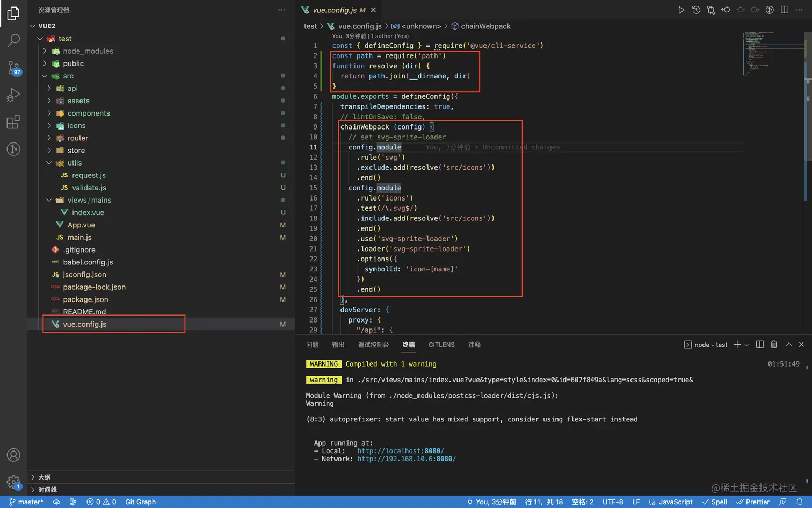Image resolution: width=812 pixels, height=508 pixels.
Task: Switch to the 注释 panel tab
Action: tap(474, 345)
